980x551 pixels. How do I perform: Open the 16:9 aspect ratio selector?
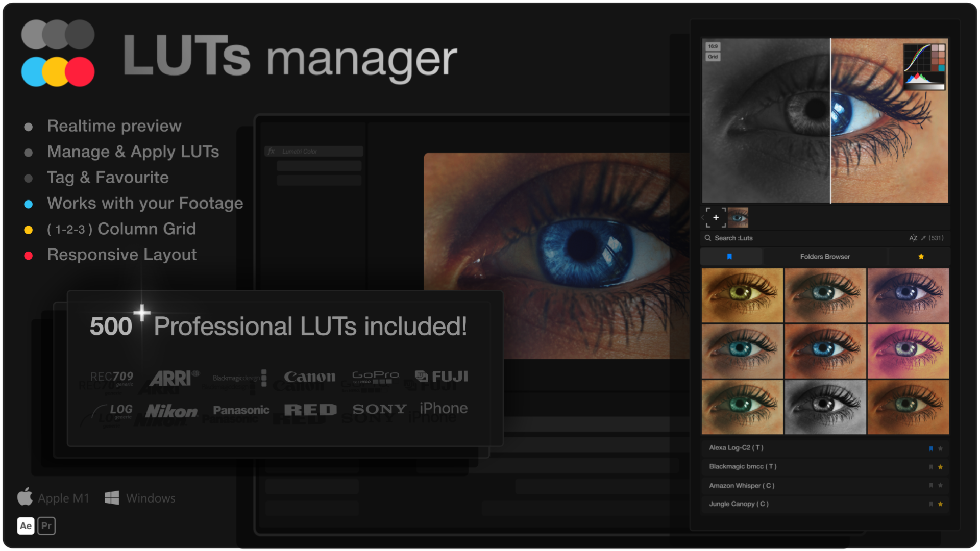713,46
